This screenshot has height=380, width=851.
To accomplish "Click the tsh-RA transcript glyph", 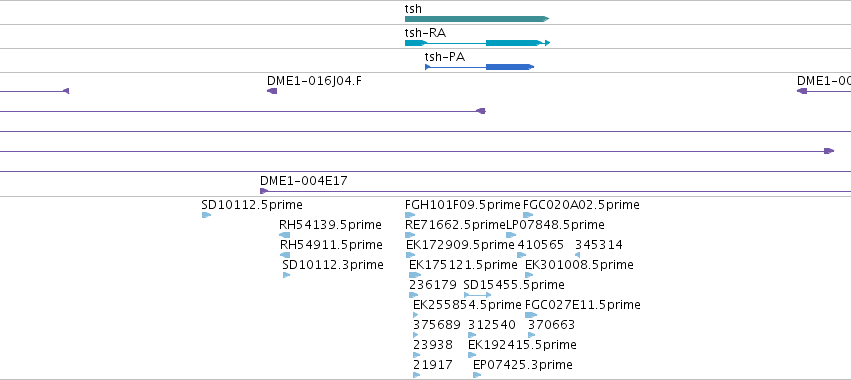I will point(478,43).
